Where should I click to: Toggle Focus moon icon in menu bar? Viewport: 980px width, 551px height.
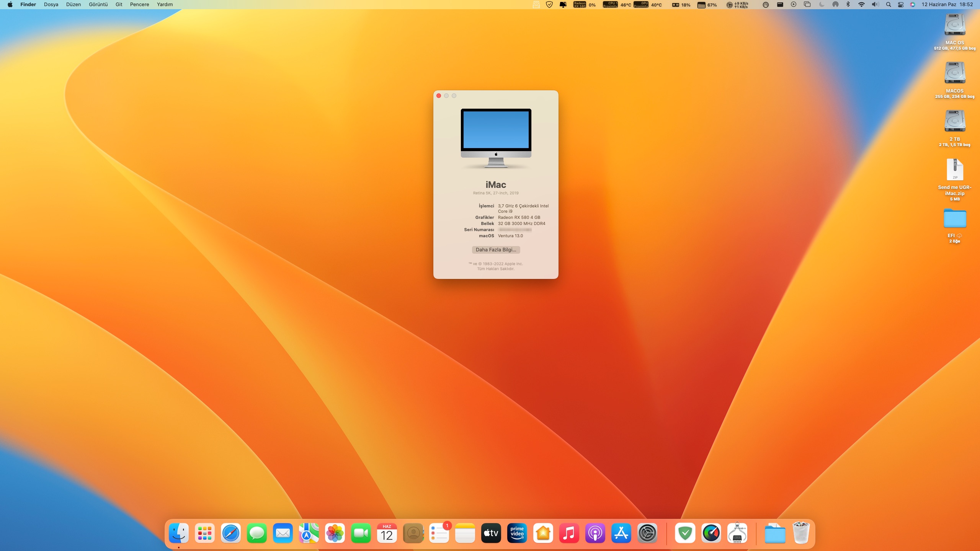tap(822, 5)
